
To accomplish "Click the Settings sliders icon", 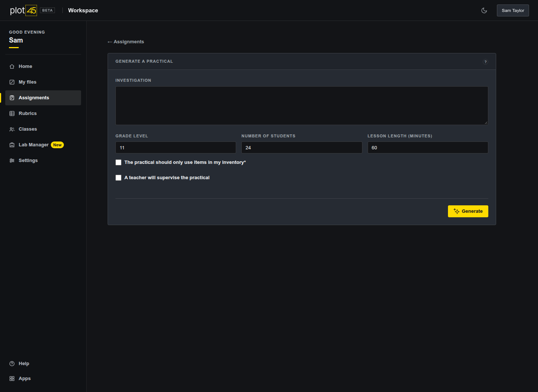I will [12, 161].
